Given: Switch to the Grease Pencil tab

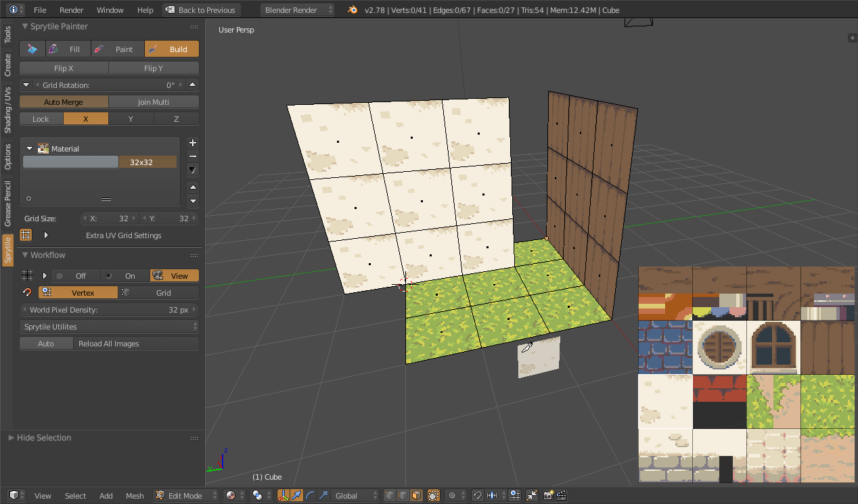Looking at the screenshot, I should coord(8,204).
